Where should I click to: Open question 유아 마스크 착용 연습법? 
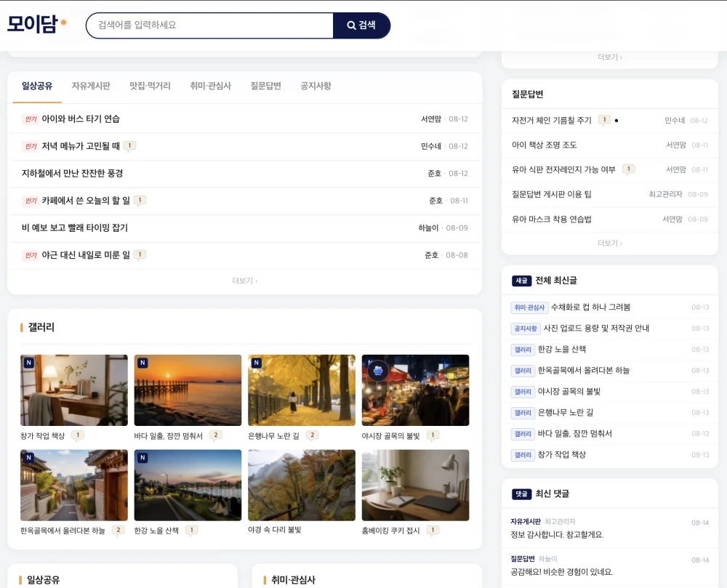pos(552,220)
